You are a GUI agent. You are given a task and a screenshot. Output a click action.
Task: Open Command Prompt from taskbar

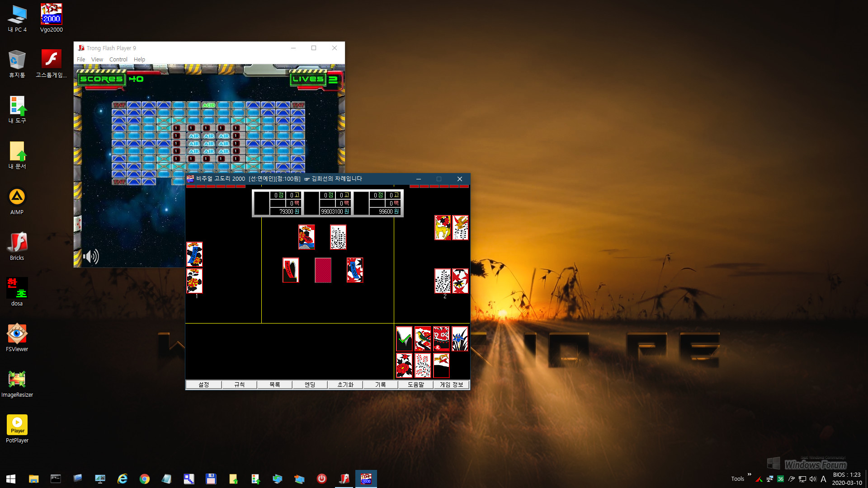click(x=56, y=479)
